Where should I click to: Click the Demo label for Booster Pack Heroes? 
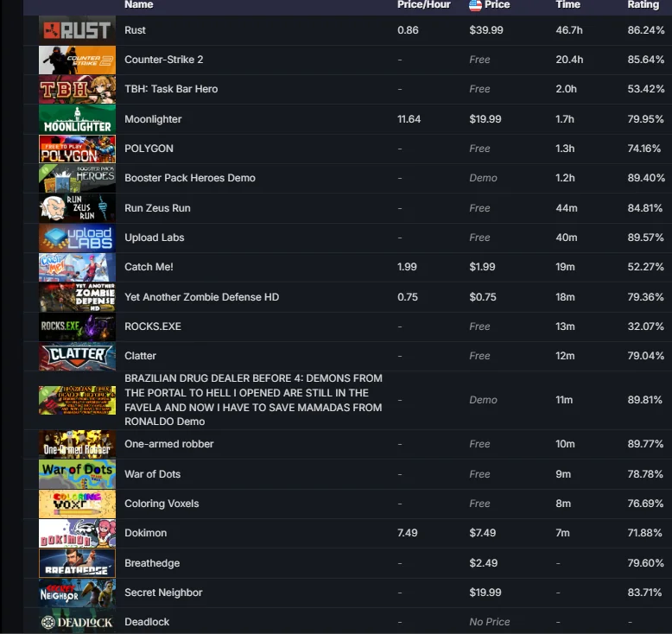point(483,178)
